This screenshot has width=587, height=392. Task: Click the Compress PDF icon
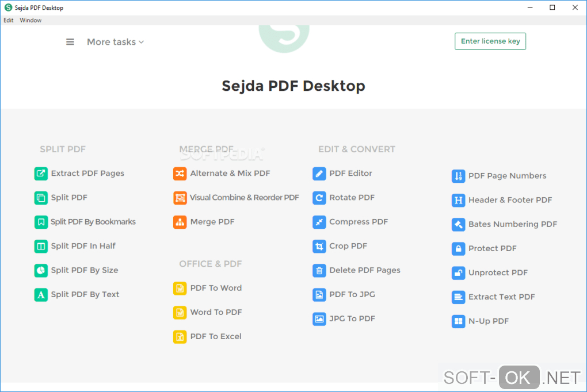tap(319, 222)
